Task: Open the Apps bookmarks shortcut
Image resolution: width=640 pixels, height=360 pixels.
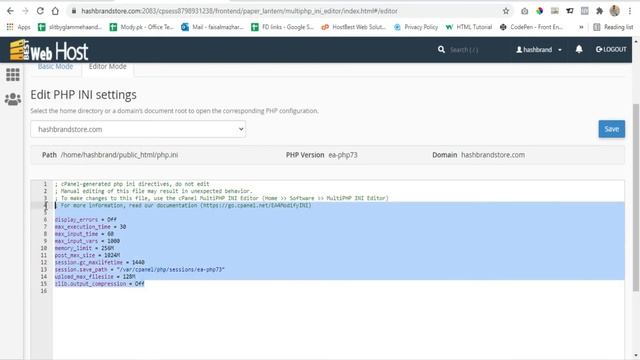Action: click(x=18, y=27)
